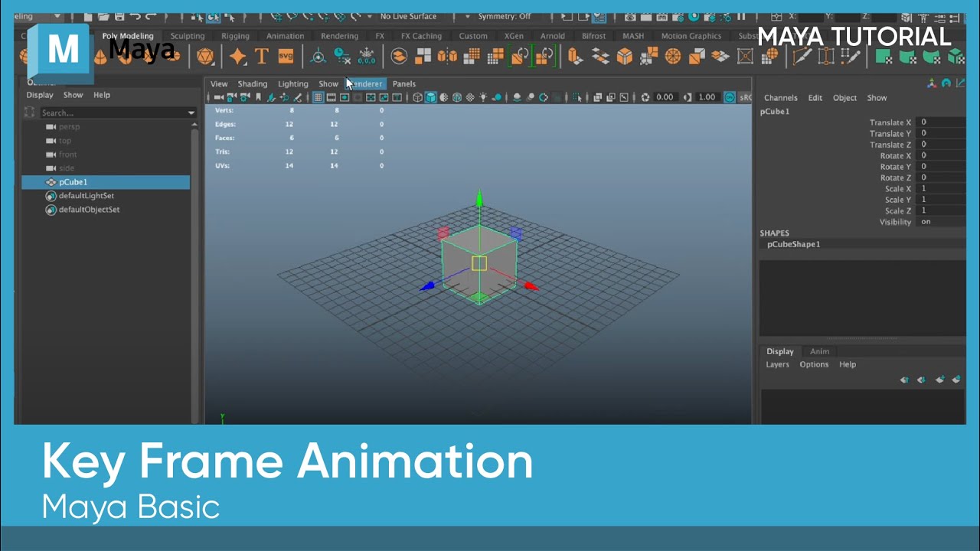Click the Planar UV mapping green icon
The image size is (980, 551).
(883, 56)
